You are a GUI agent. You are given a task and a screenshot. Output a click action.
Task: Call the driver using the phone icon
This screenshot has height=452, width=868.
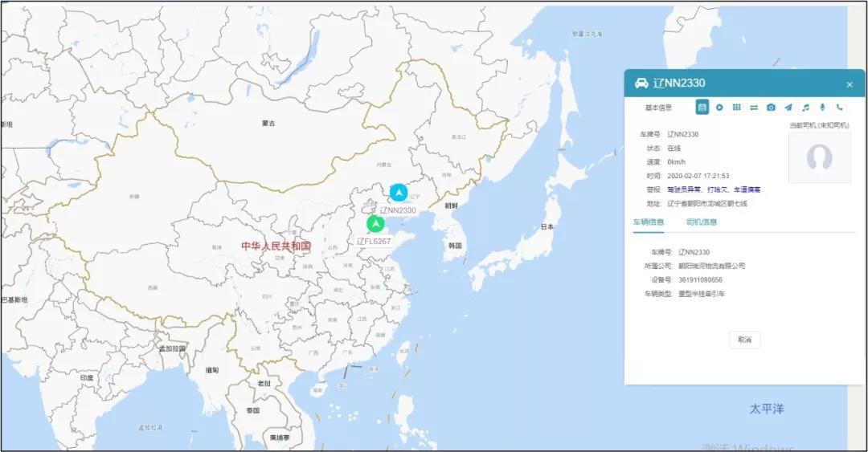point(840,107)
